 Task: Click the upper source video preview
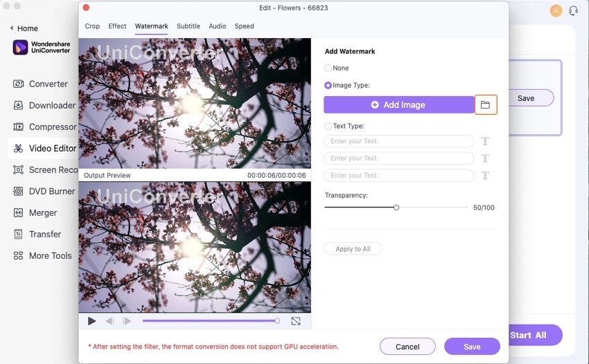pyautogui.click(x=195, y=103)
